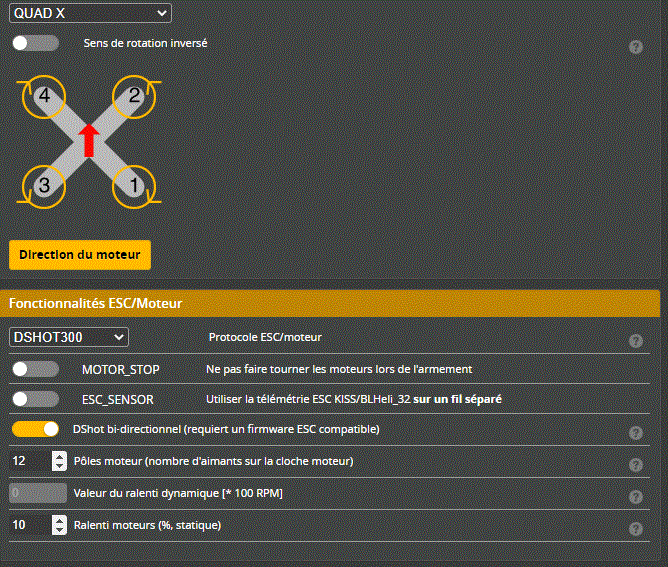Toggle ESC_SENSOR switch
Screen dimensions: 668x567
(x=35, y=399)
